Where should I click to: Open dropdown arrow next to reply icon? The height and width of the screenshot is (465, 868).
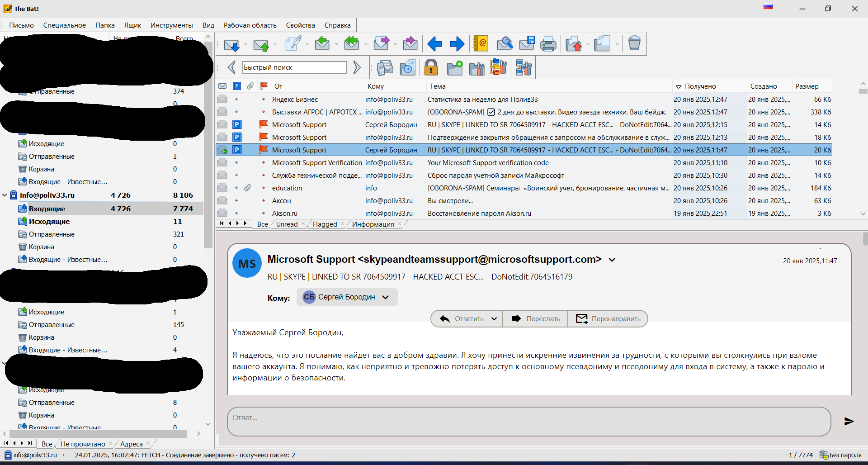[336, 44]
